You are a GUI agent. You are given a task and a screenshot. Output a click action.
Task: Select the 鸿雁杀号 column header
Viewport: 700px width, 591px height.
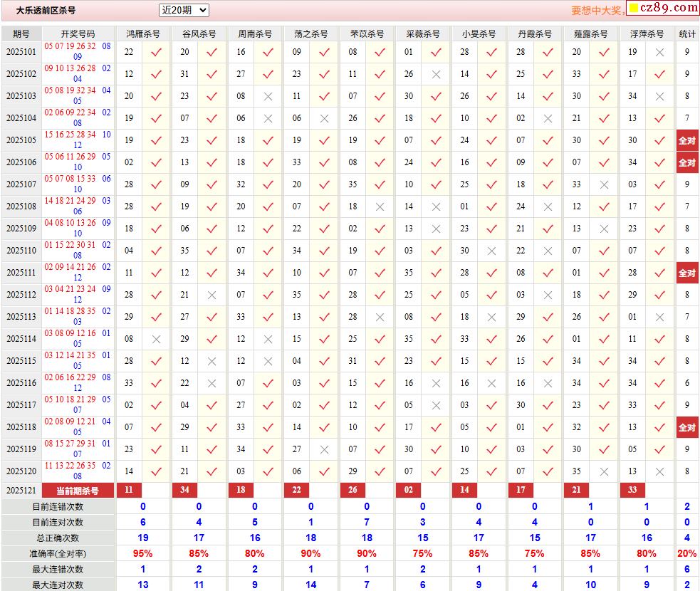tap(142, 33)
